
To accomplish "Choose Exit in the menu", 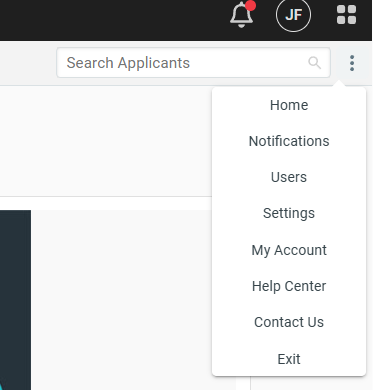I will click(x=289, y=359).
